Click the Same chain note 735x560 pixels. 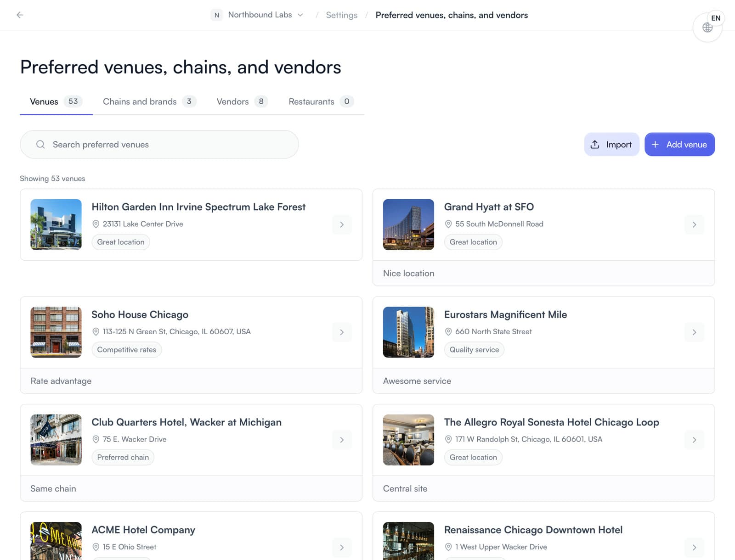[x=53, y=488]
